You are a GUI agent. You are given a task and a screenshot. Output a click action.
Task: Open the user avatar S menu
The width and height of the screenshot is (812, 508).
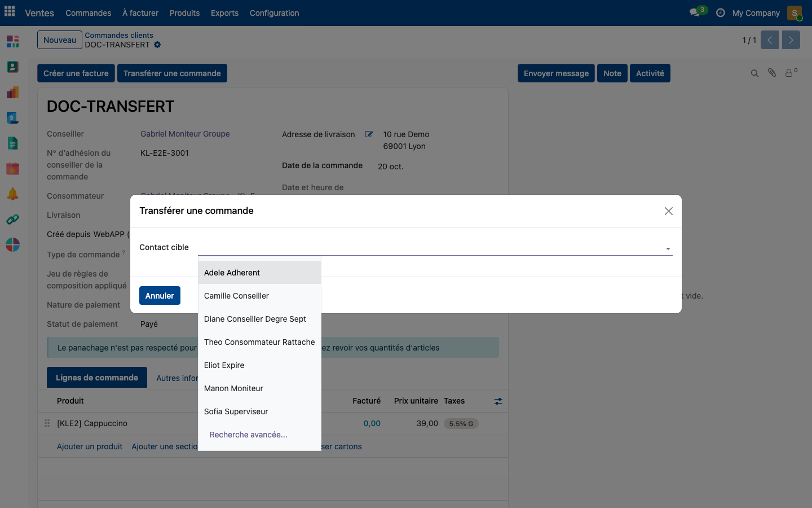[x=795, y=12]
